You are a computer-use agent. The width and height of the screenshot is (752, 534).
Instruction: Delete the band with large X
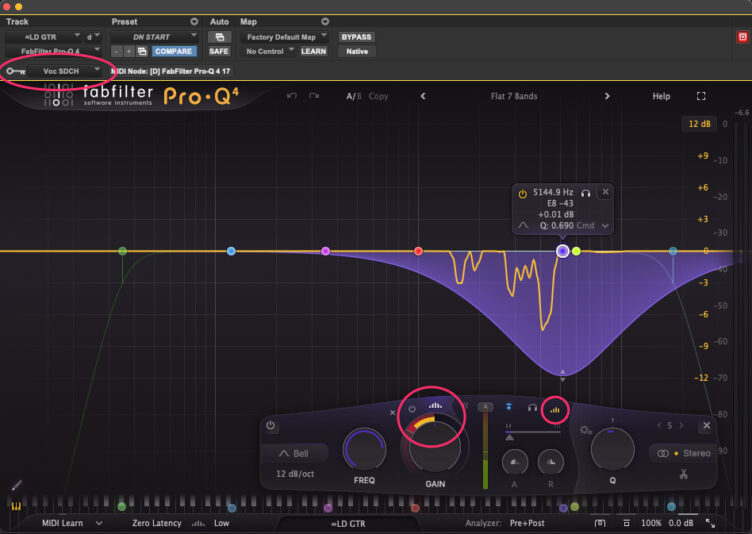coord(706,426)
